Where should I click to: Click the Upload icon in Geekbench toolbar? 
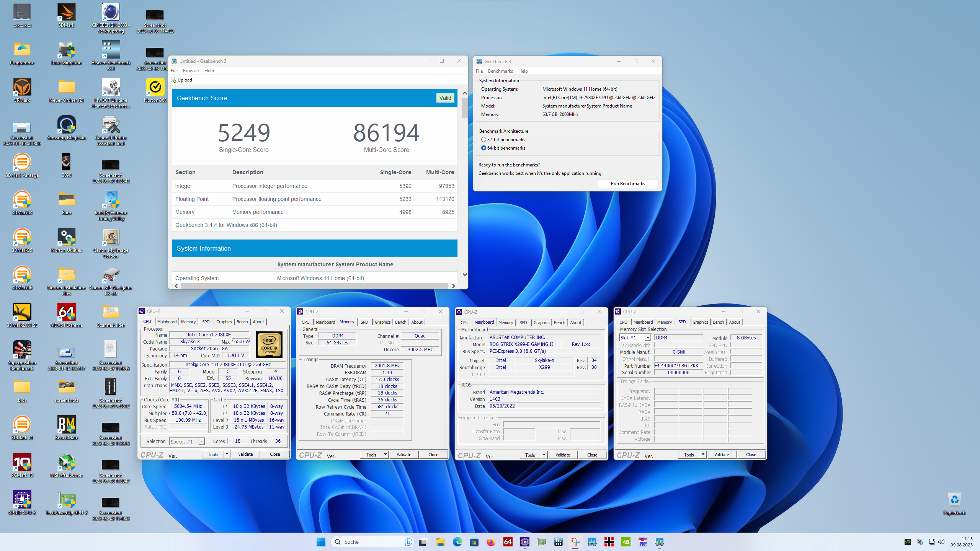[173, 80]
